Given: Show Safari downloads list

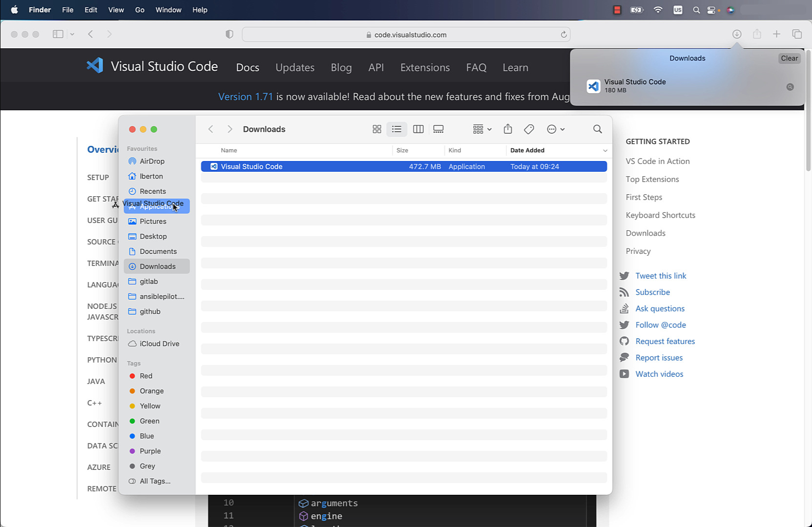Looking at the screenshot, I should (737, 34).
